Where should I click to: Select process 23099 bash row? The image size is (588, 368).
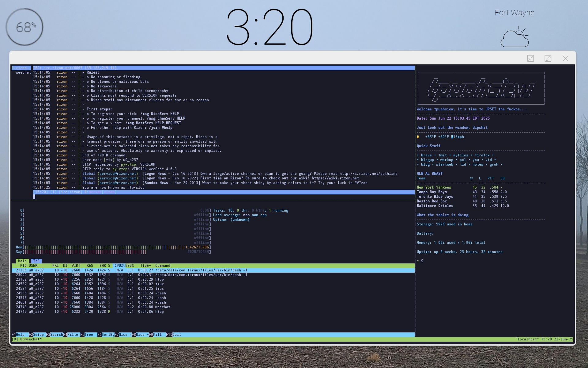coord(213,275)
